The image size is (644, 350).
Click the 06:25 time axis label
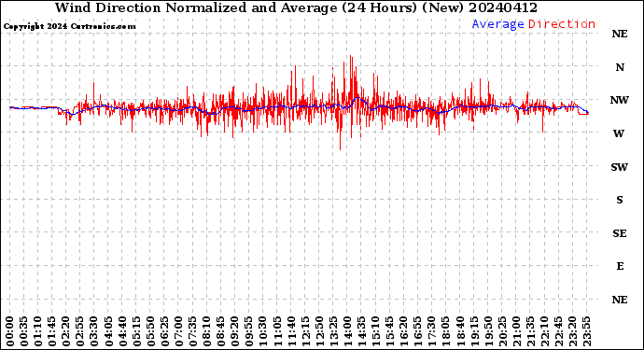point(164,331)
